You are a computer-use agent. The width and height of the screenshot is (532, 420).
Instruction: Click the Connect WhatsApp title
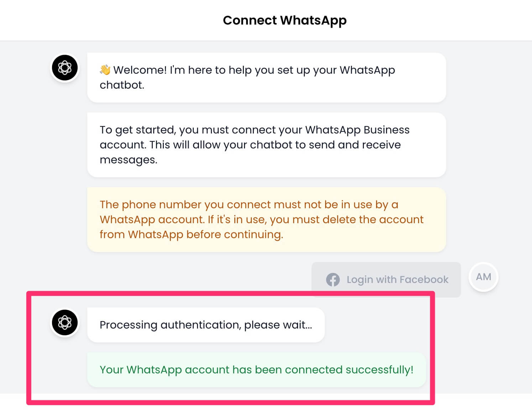pos(285,20)
